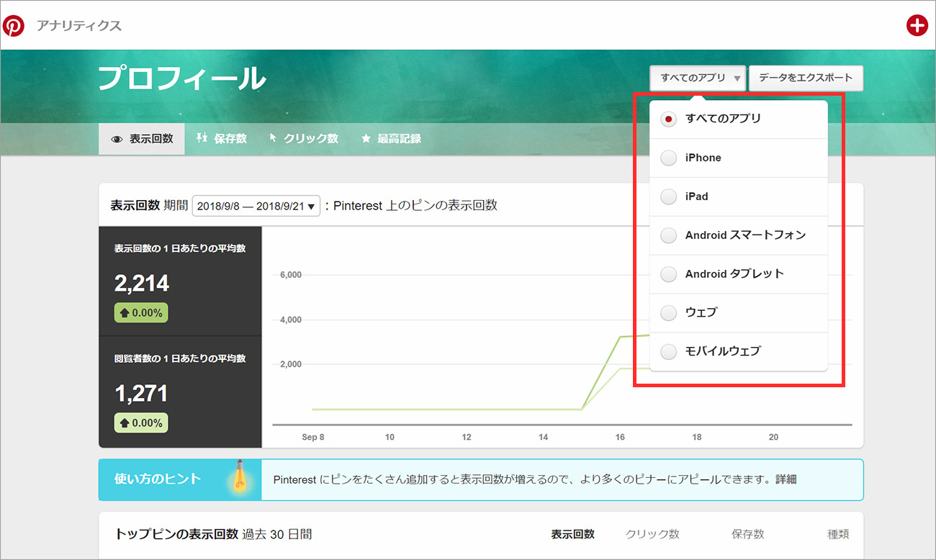Select the すべてのアプリ radio option

tap(669, 119)
